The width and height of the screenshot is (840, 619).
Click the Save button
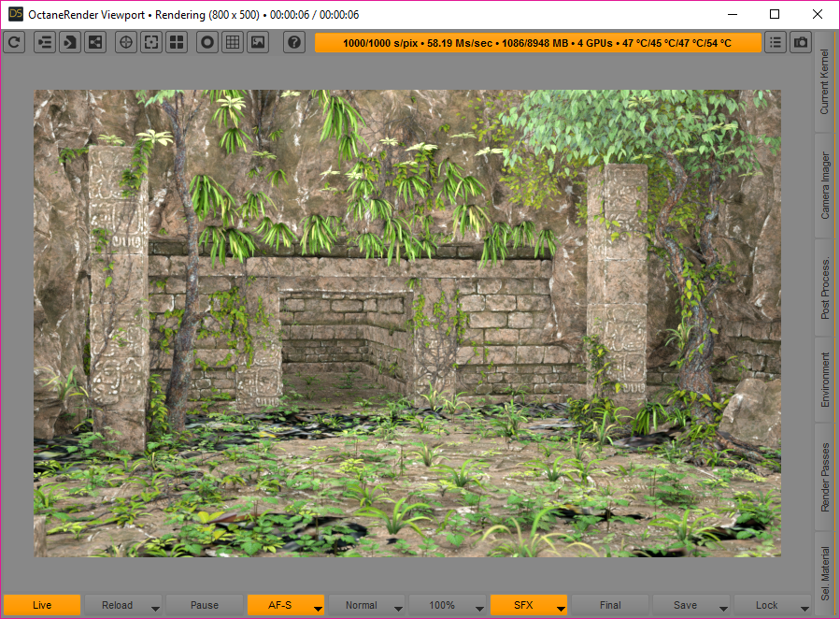685,605
